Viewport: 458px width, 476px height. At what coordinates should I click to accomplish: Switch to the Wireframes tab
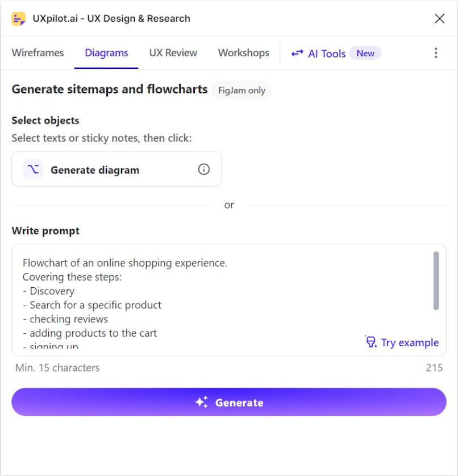[38, 53]
